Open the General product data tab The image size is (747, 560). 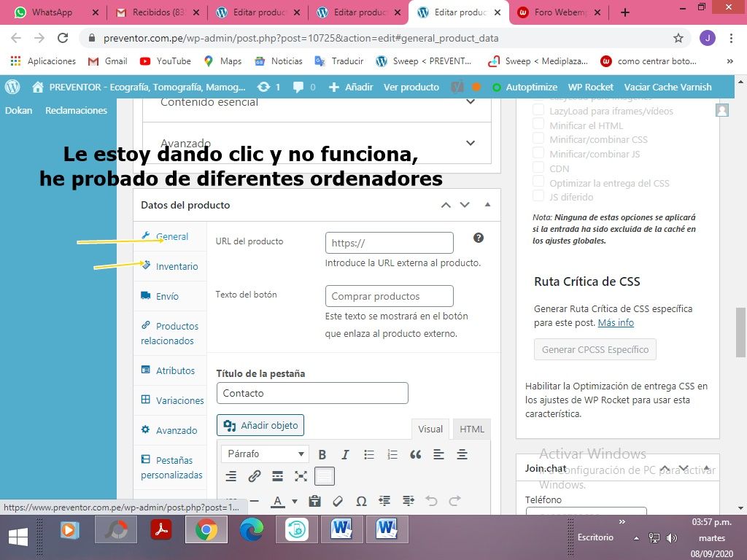click(170, 236)
